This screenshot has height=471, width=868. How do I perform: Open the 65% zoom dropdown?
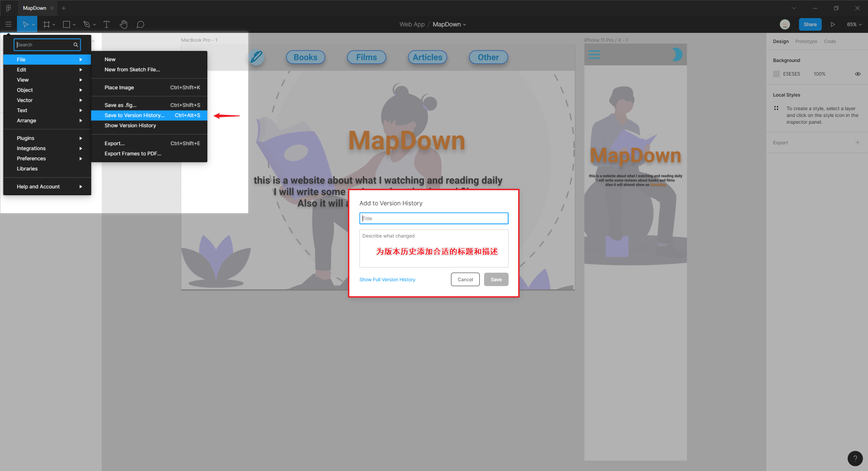[854, 24]
